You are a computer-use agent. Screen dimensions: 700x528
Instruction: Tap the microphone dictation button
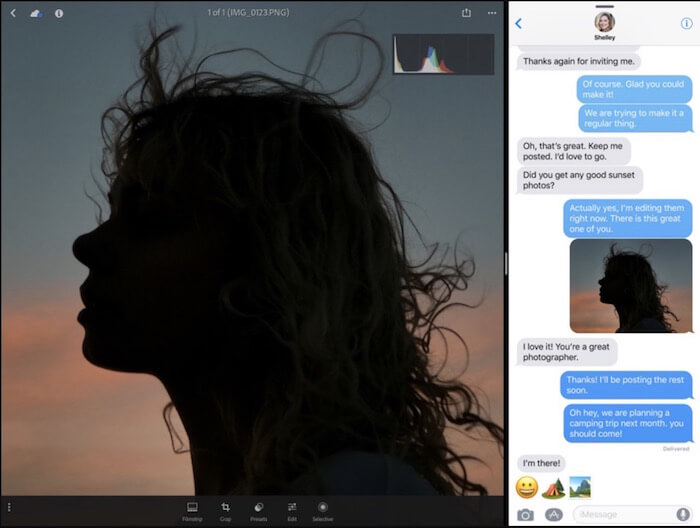coord(683,515)
